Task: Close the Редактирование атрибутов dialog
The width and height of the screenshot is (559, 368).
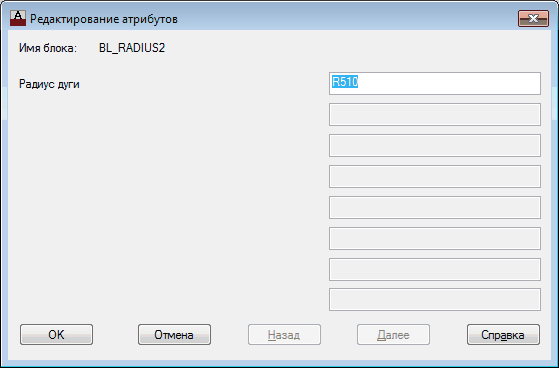Action: [533, 19]
